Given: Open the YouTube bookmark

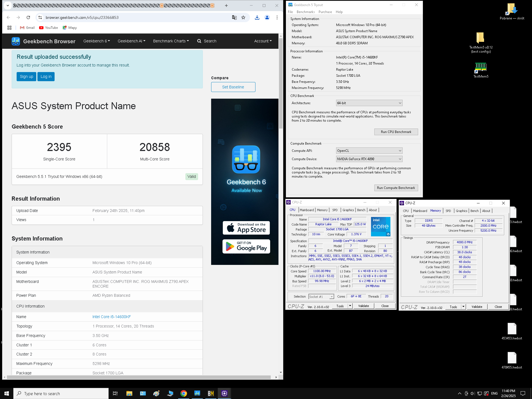Looking at the screenshot, I should (x=48, y=28).
